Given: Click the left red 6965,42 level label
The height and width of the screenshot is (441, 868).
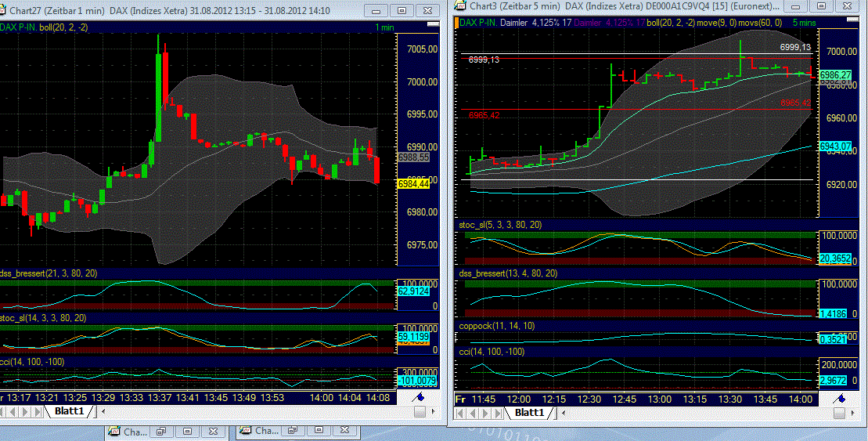Looking at the screenshot, I should [x=484, y=115].
